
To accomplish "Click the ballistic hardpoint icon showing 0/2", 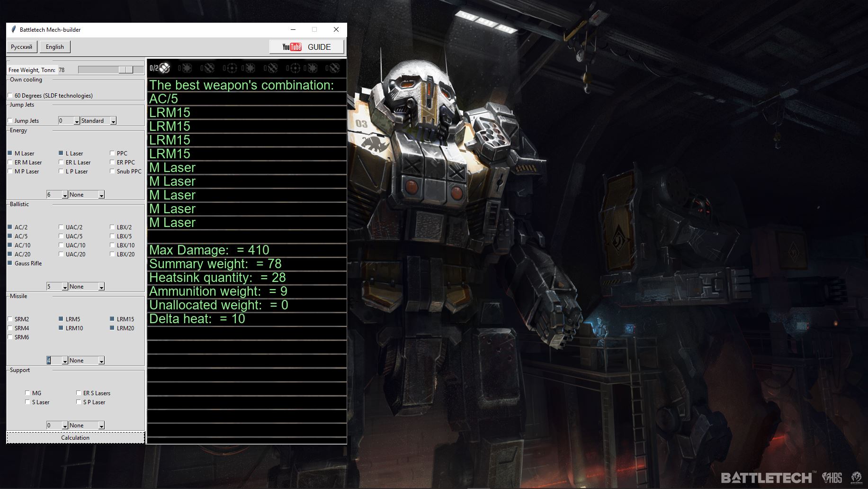I will [x=164, y=68].
